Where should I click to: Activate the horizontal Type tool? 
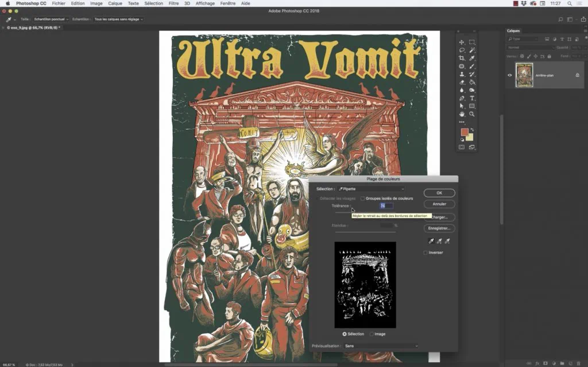pyautogui.click(x=472, y=98)
